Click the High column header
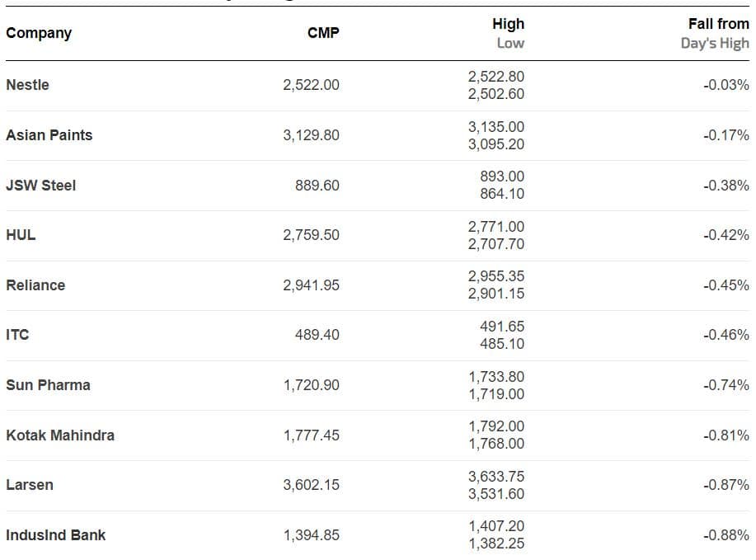The image size is (756, 560). (508, 24)
